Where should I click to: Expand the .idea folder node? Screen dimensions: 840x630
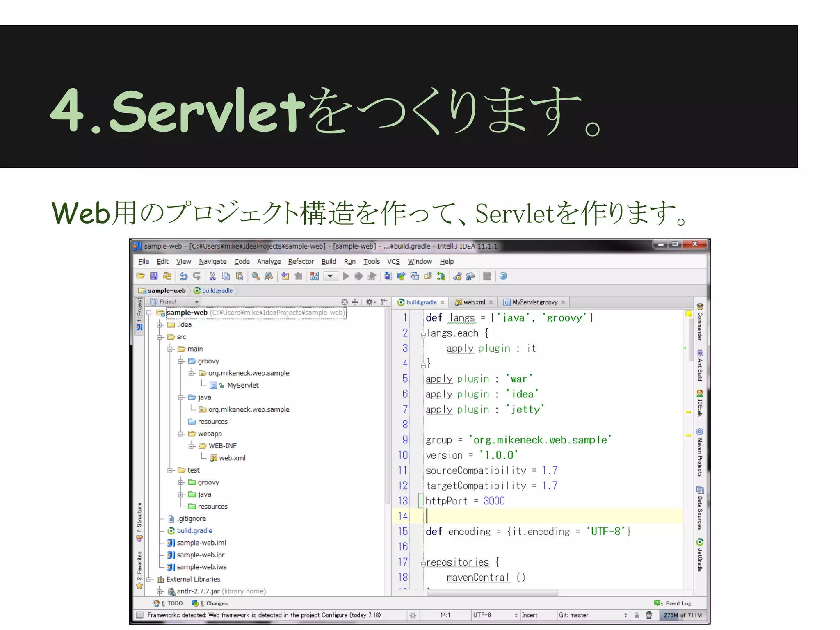pos(160,325)
